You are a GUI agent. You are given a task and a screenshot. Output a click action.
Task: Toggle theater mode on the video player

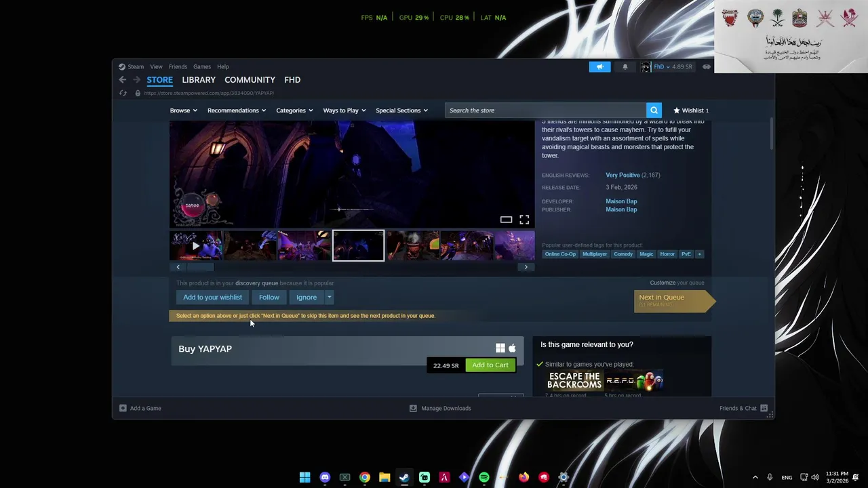[506, 220]
